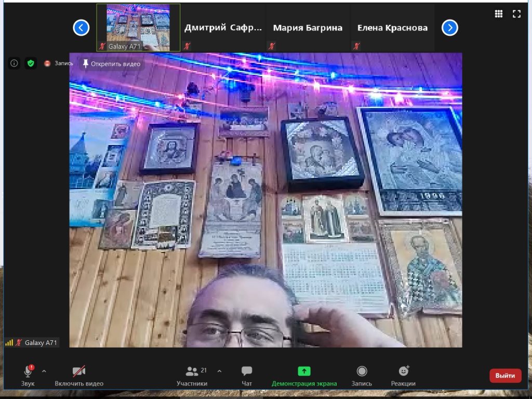
Task: Expand audio options arrow next to Звук
Action: [x=44, y=371]
